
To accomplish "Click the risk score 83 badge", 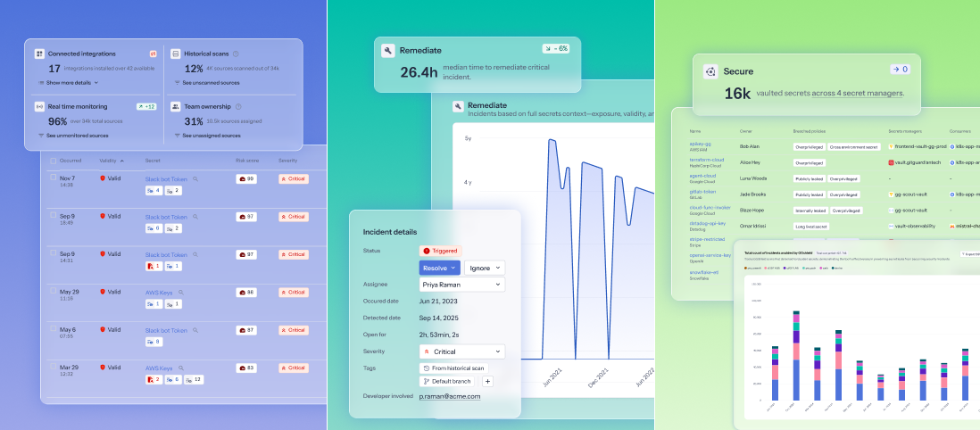I will [x=246, y=368].
